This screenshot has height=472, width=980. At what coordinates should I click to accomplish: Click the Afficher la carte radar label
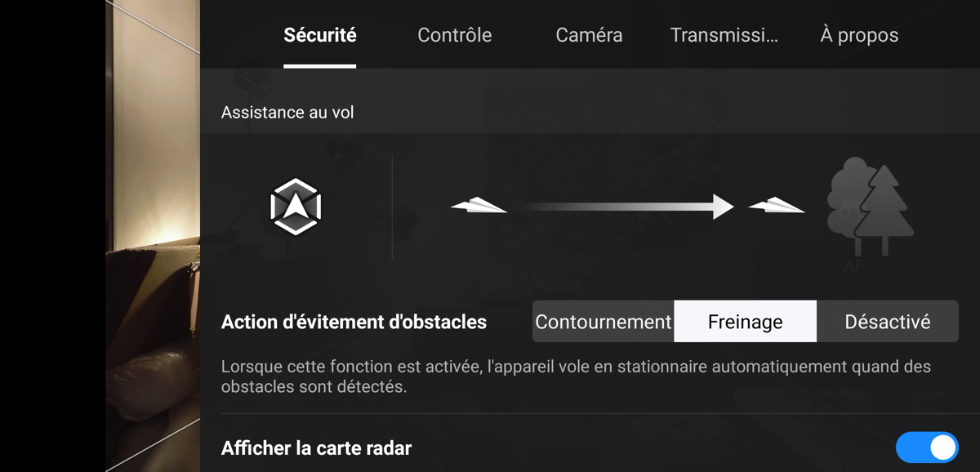point(316,448)
